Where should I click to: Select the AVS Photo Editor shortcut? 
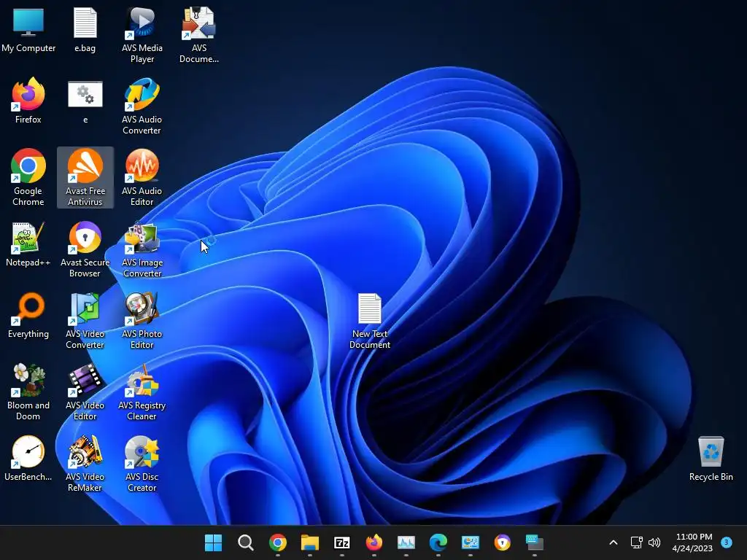142,321
